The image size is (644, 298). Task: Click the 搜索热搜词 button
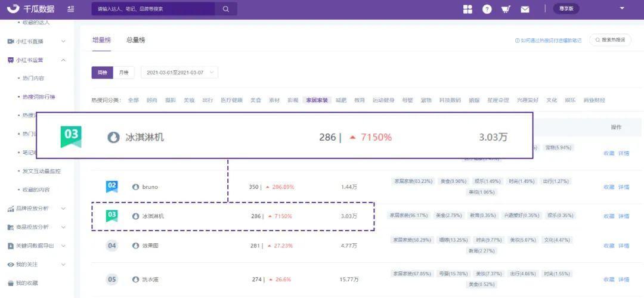(x=610, y=40)
